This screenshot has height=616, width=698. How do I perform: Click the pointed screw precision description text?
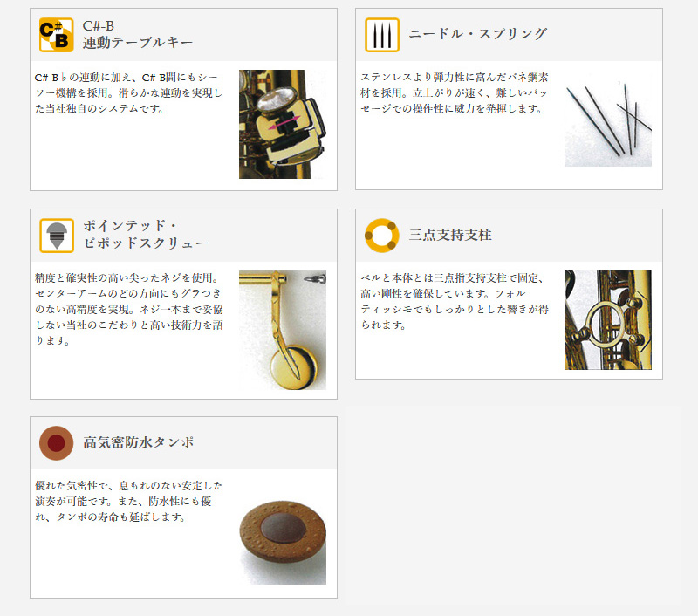128,310
